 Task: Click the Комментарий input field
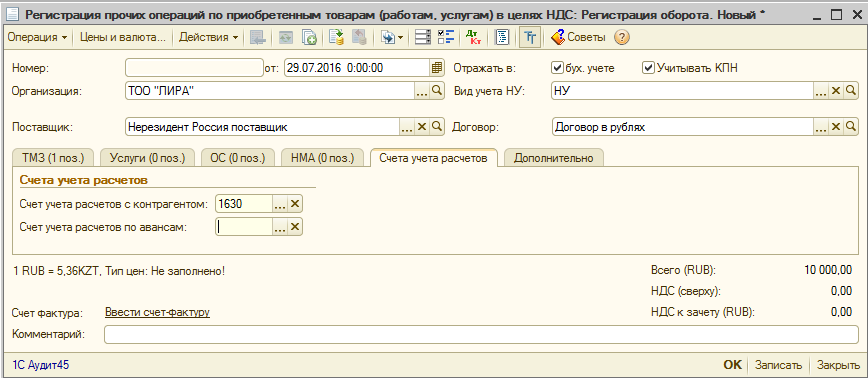point(482,334)
